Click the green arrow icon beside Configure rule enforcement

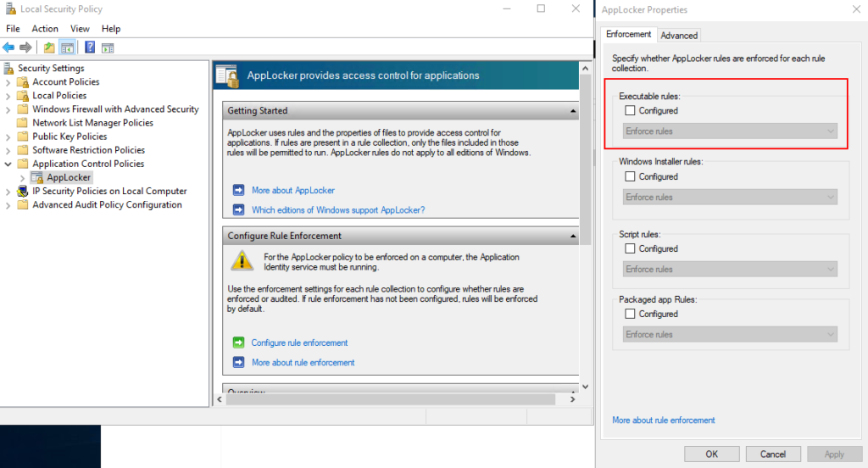click(x=238, y=343)
